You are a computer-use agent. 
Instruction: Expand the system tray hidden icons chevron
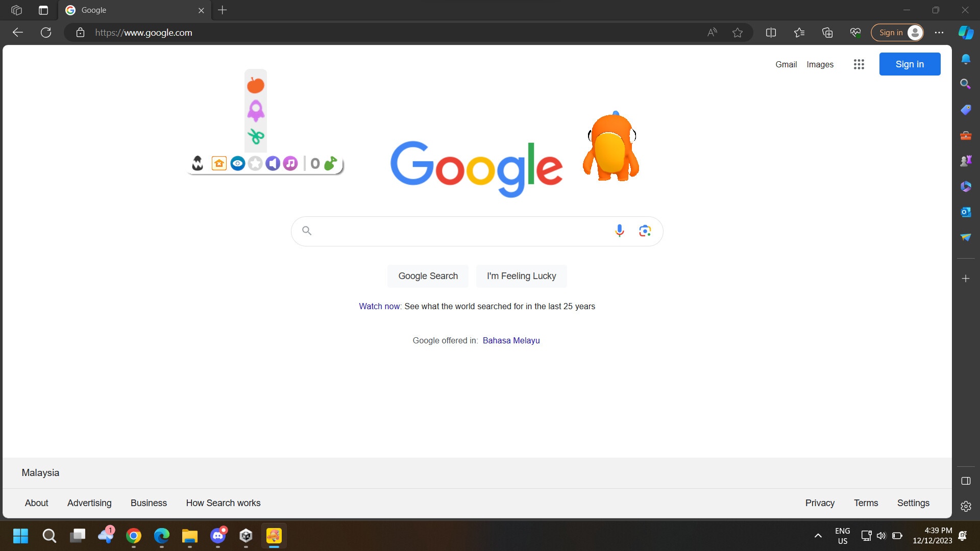[818, 536]
